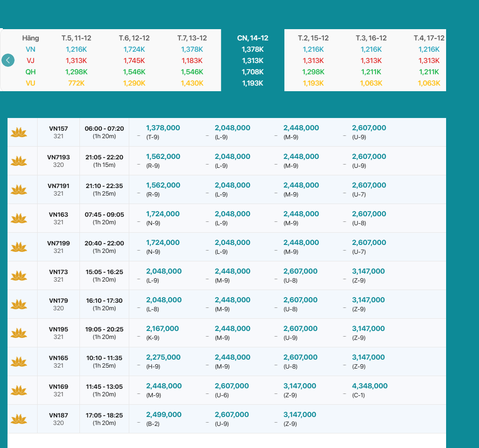479x448 pixels.
Task: Click the Vietnam Airlines logo for flight VN157
Action: [x=19, y=133]
